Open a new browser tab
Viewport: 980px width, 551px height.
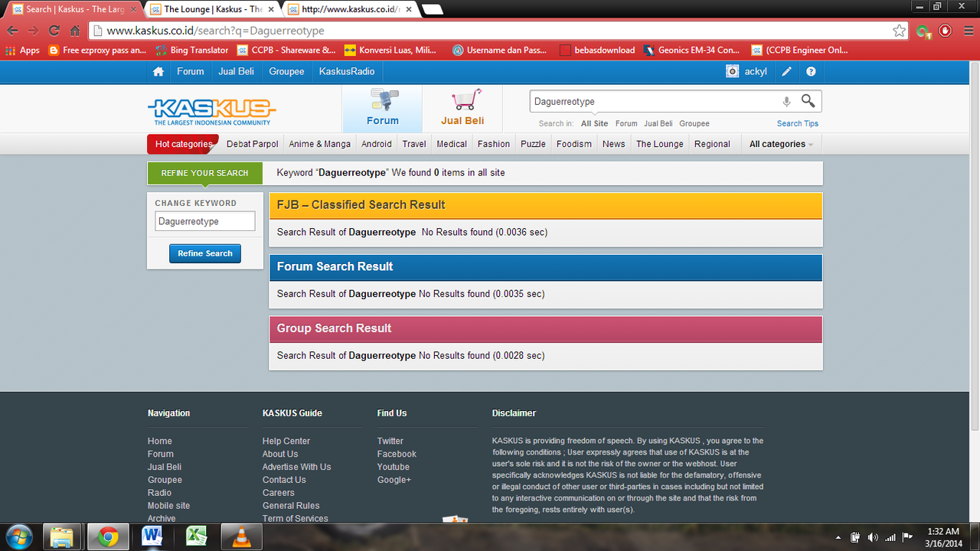coord(432,10)
